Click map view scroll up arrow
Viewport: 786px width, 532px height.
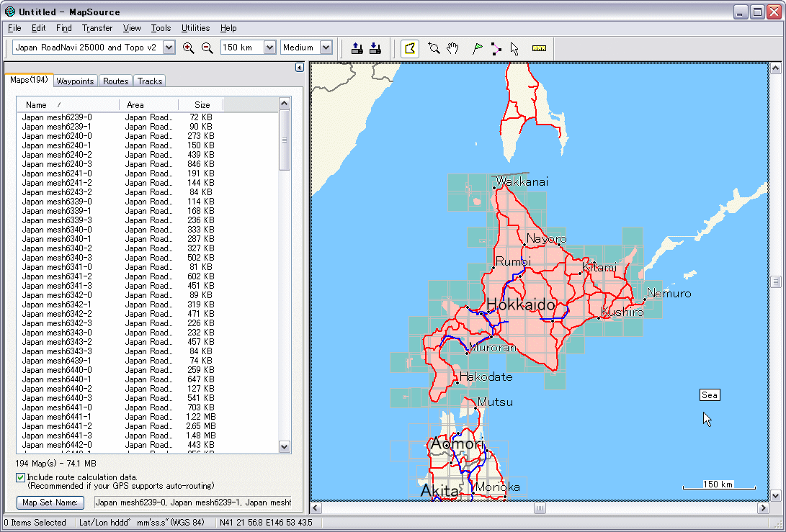775,68
